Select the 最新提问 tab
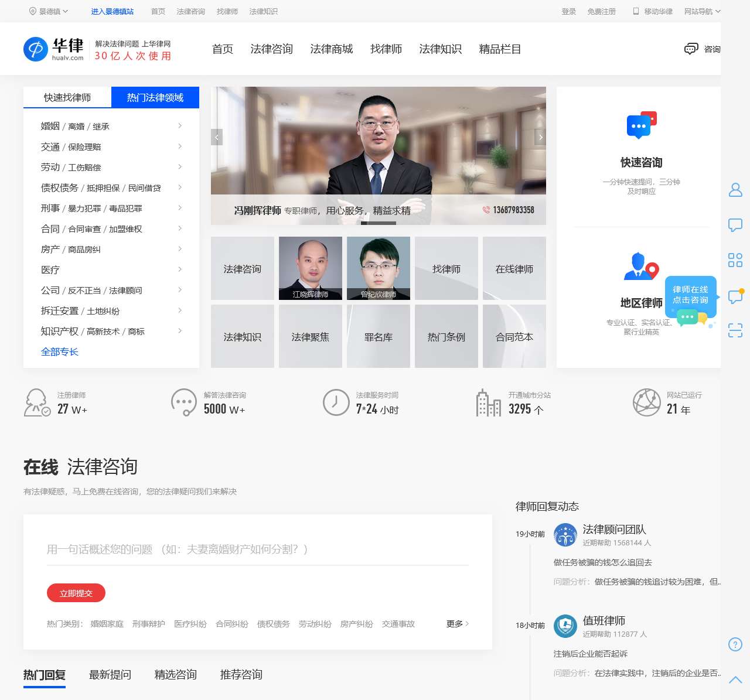The image size is (750, 700). coord(110,675)
